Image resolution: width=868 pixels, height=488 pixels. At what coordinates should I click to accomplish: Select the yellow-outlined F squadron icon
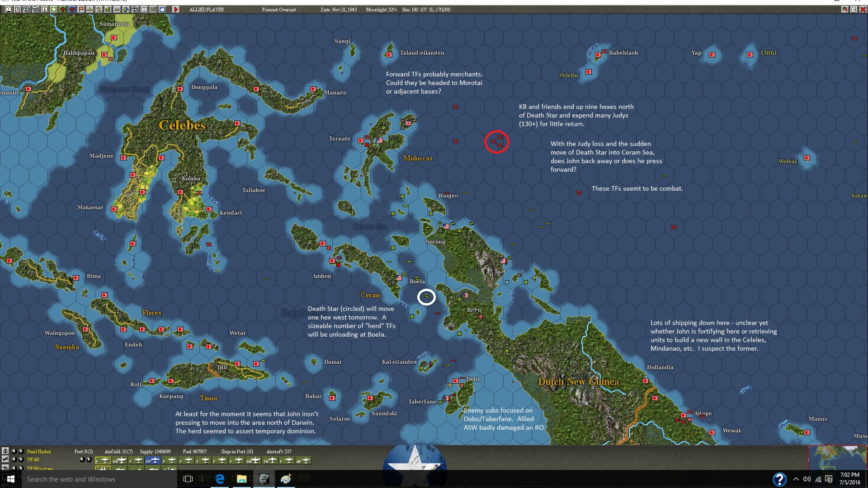pyautogui.click(x=103, y=460)
